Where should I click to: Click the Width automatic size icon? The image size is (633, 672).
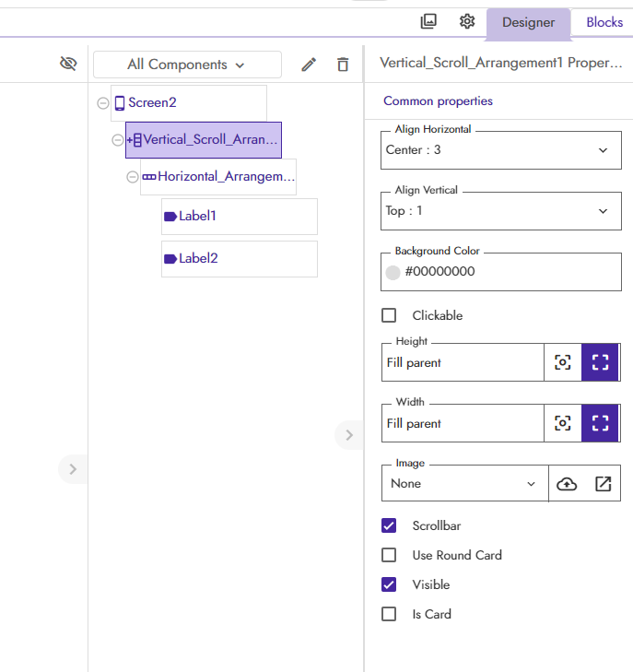point(563,423)
